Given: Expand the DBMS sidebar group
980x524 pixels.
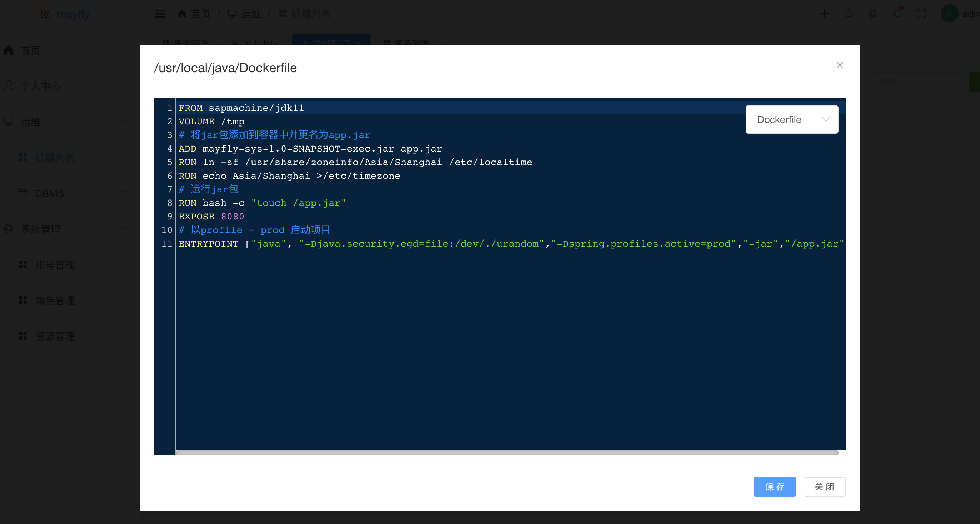Looking at the screenshot, I should (x=124, y=192).
